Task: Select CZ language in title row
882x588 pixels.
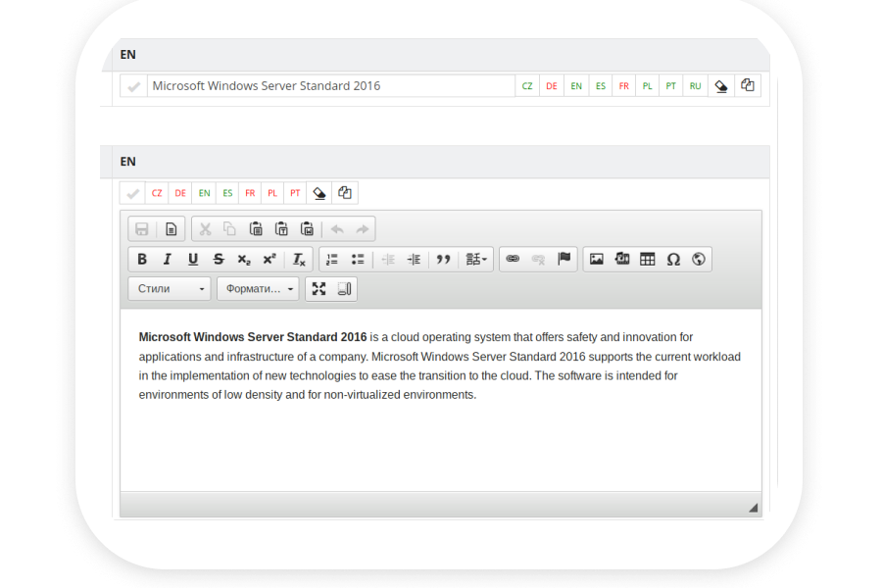Action: pyautogui.click(x=527, y=86)
